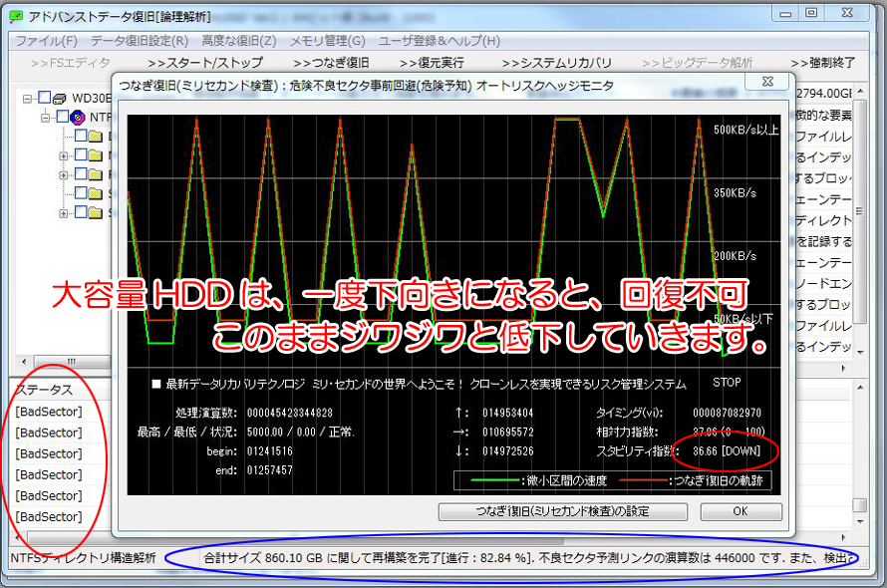The image size is (887, 588).
Task: Collapse the NTFS partition tree node
Action: click(x=45, y=118)
